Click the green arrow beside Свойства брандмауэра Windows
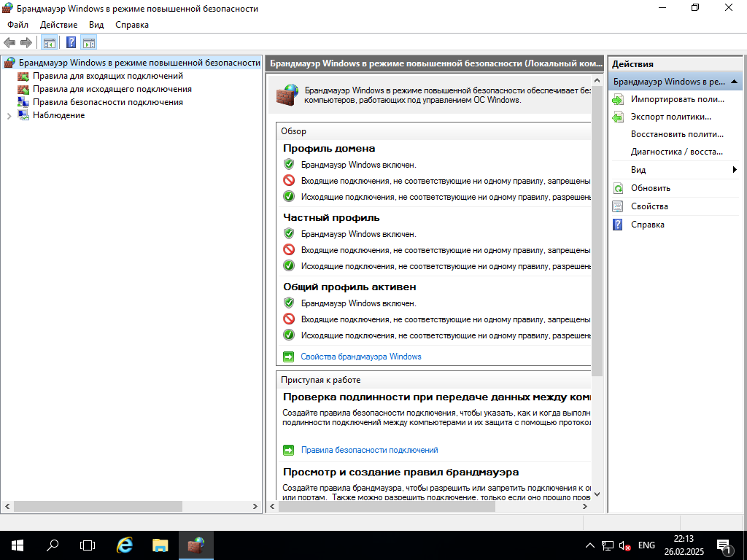Screen dimensions: 747x560 (x=289, y=357)
